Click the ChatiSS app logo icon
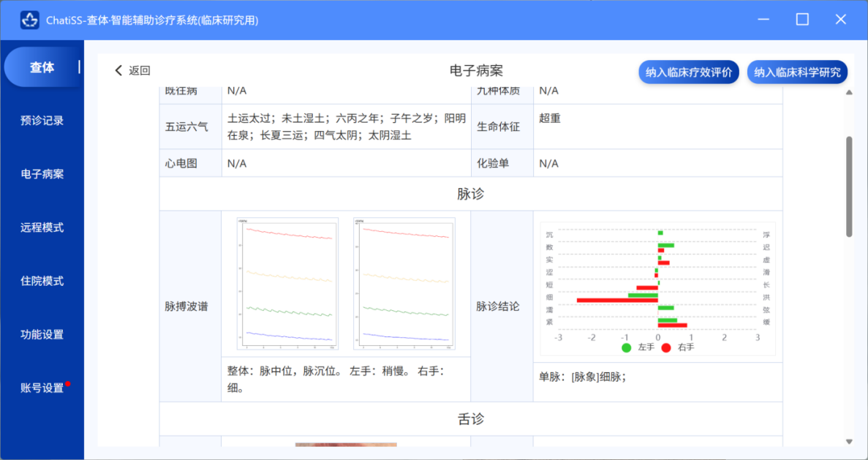Viewport: 868px width, 460px height. tap(29, 20)
